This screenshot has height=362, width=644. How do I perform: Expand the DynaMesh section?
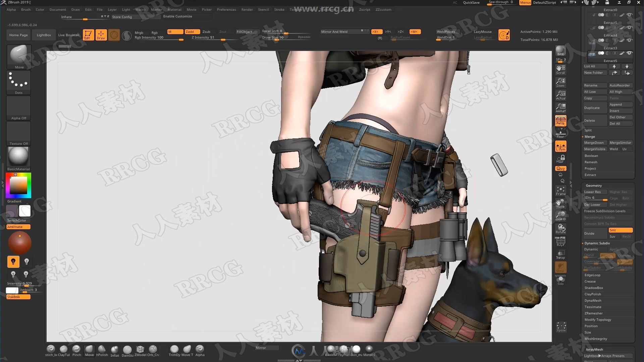click(x=593, y=301)
